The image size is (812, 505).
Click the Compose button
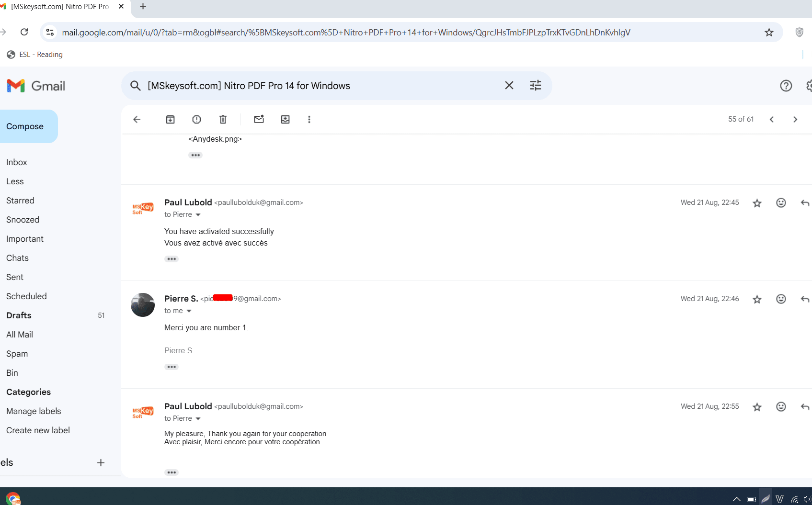pyautogui.click(x=25, y=126)
